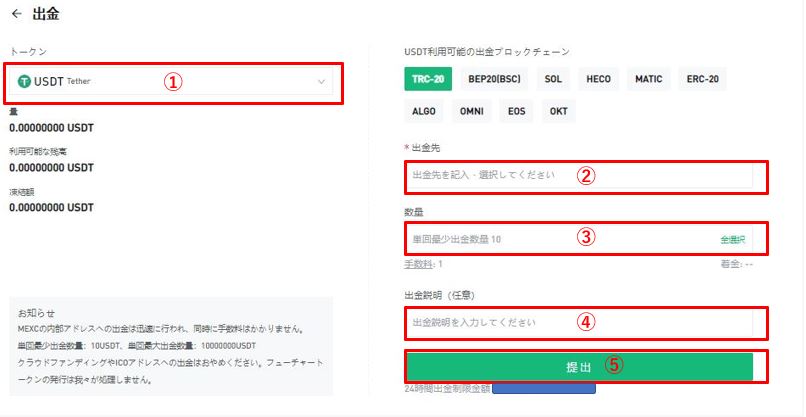806x417 pixels.
Task: Select the OKT network option
Action: coord(557,111)
